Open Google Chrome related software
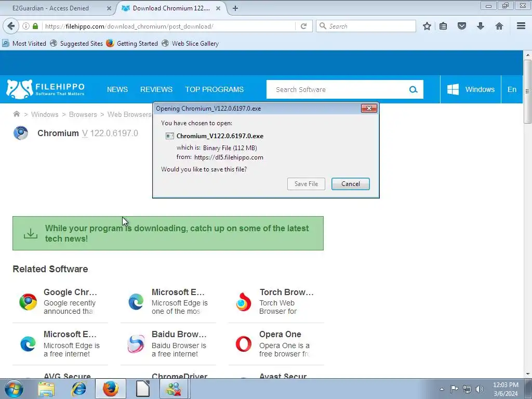 click(60, 301)
